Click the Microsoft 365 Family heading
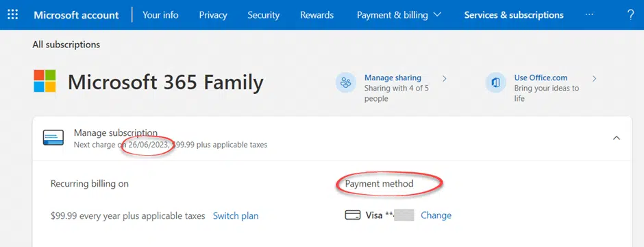Image resolution: width=644 pixels, height=247 pixels. (166, 82)
